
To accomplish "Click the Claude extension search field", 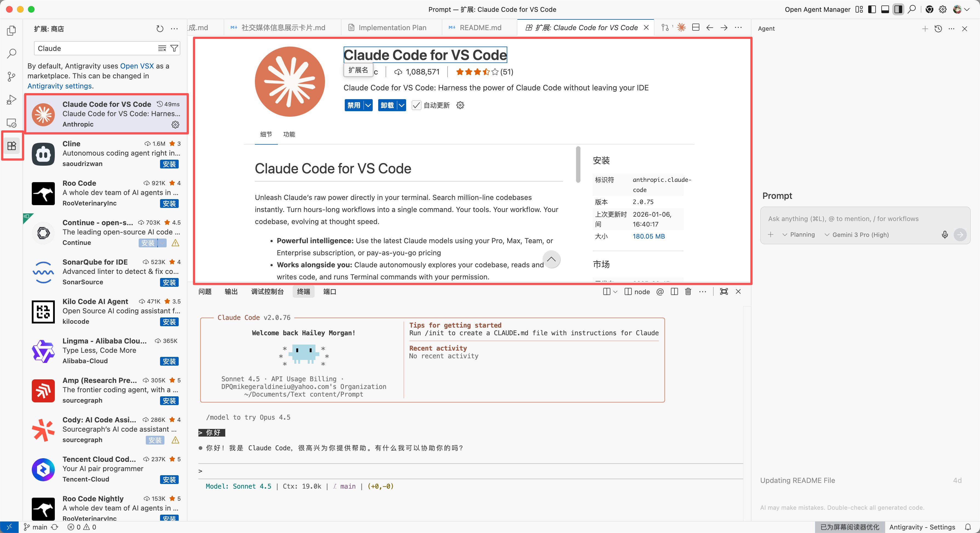I will click(x=95, y=48).
